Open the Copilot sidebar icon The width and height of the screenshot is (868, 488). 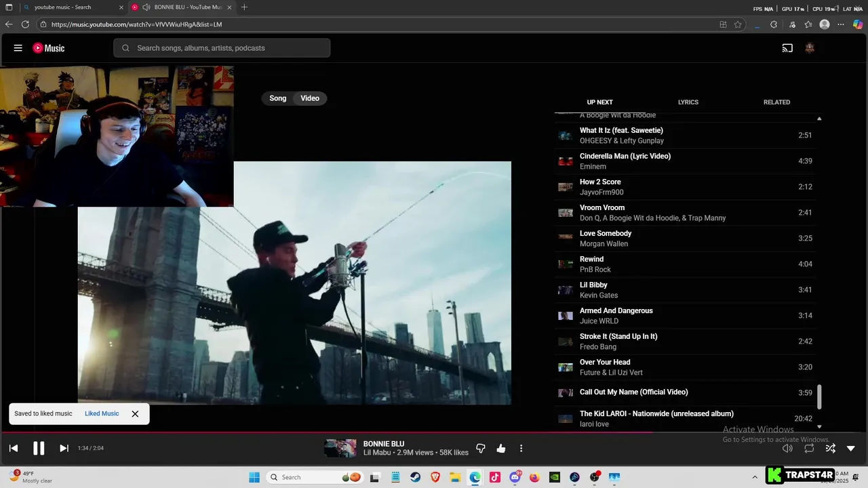click(858, 24)
